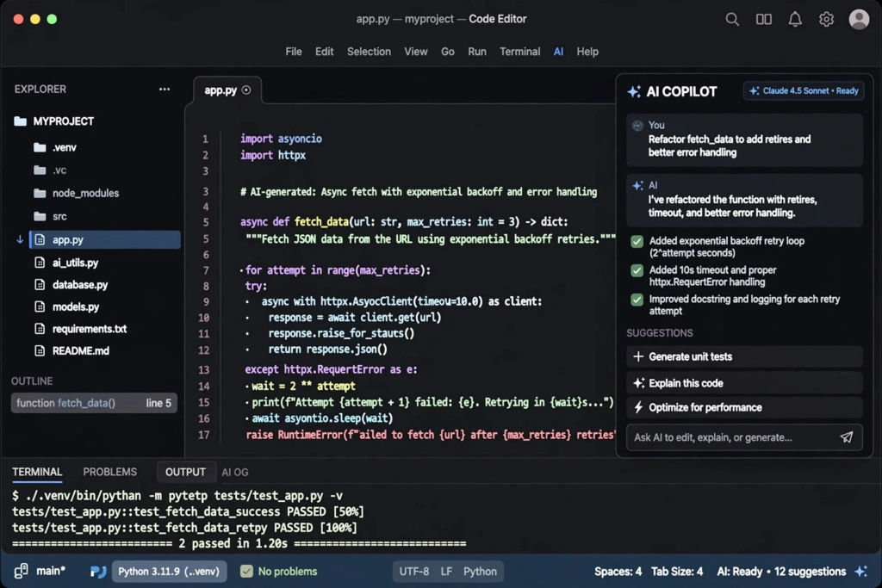Collapse the MYPROJECT tree root

(x=63, y=121)
